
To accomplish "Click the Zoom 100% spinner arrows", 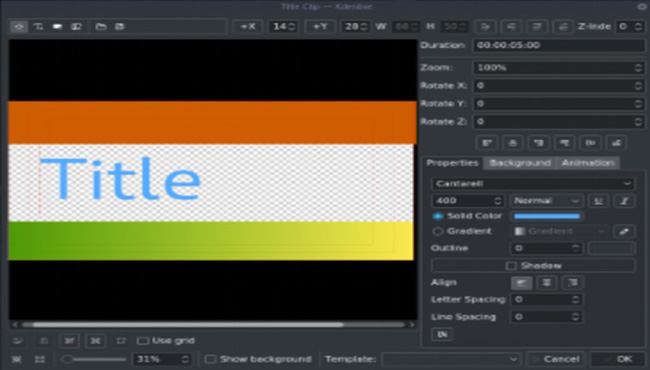I will pos(638,68).
